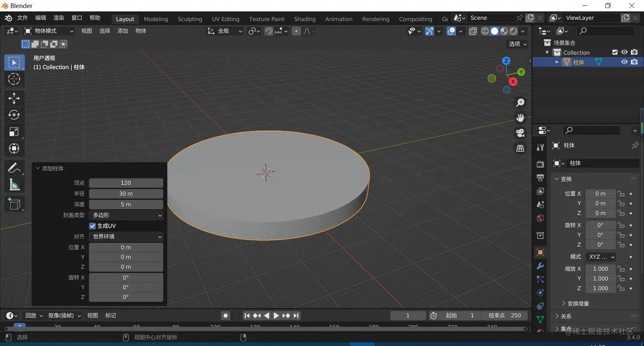
Task: Open the 对齐 世界环境 dropdown
Action: pos(126,236)
